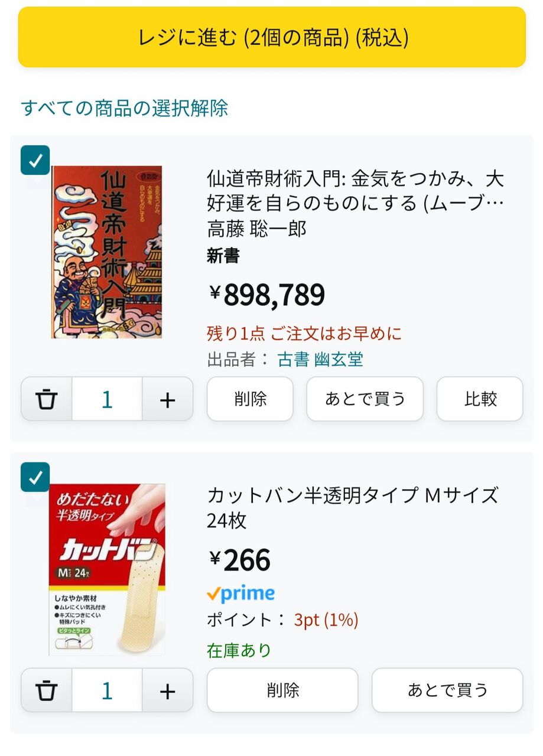Open the カットバン半透明タイプ product title
Screen dimensions: 543x756
click(x=353, y=508)
